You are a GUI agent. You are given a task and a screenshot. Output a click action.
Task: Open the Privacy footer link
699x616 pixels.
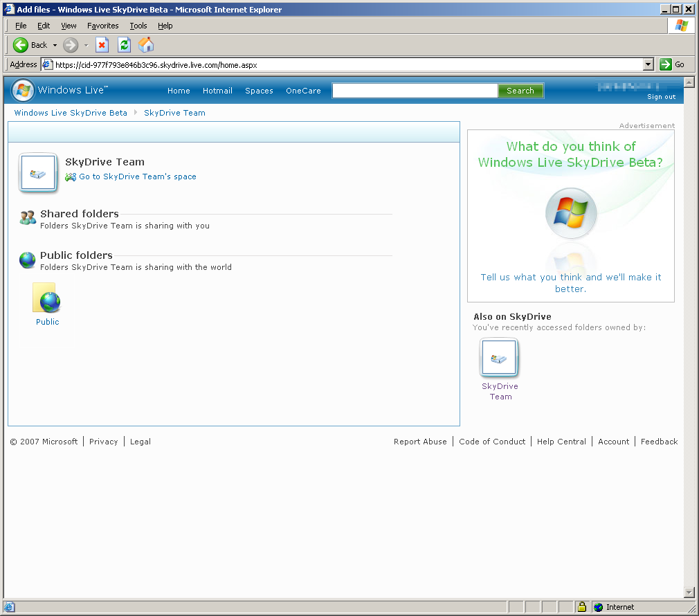click(103, 442)
